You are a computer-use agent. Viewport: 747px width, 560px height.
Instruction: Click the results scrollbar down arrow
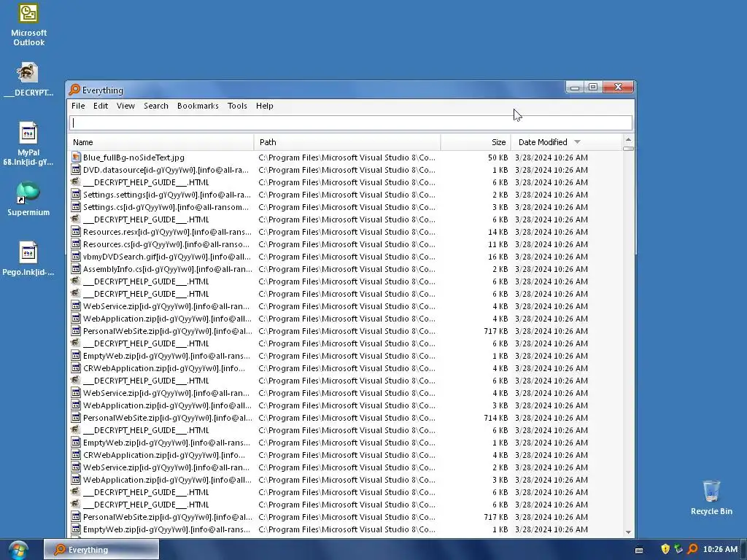coord(628,532)
